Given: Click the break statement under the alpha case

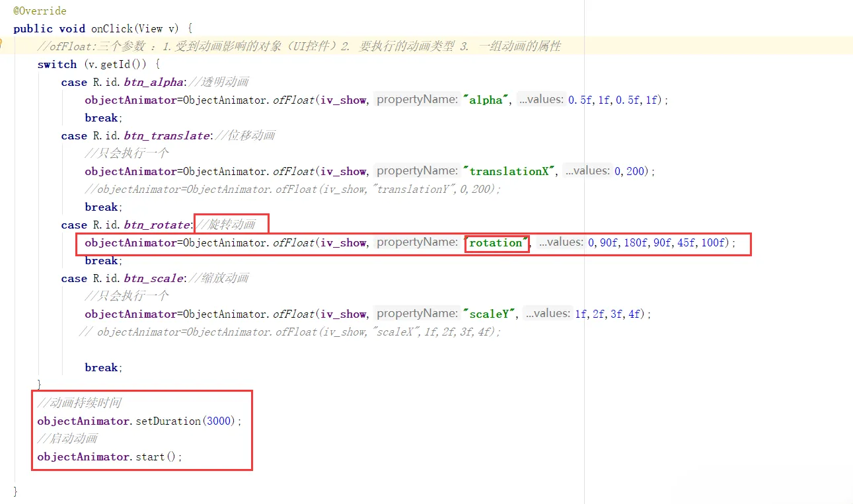Looking at the screenshot, I should (102, 118).
